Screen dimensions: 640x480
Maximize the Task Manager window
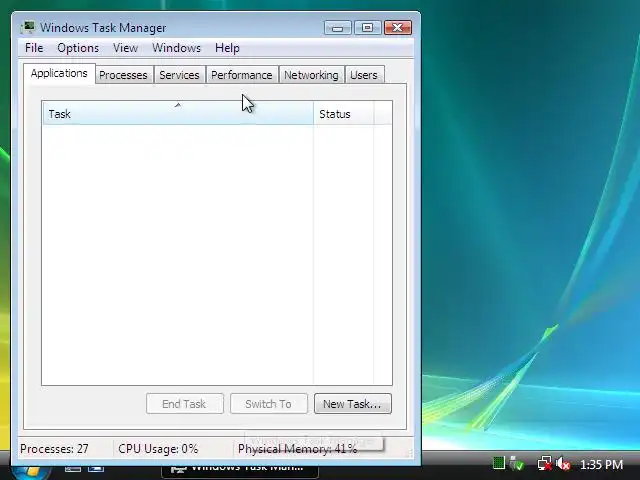pyautogui.click(x=367, y=28)
